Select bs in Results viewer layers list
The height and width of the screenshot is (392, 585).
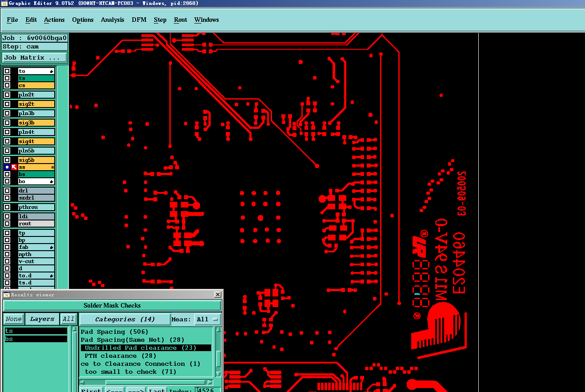[x=36, y=339]
